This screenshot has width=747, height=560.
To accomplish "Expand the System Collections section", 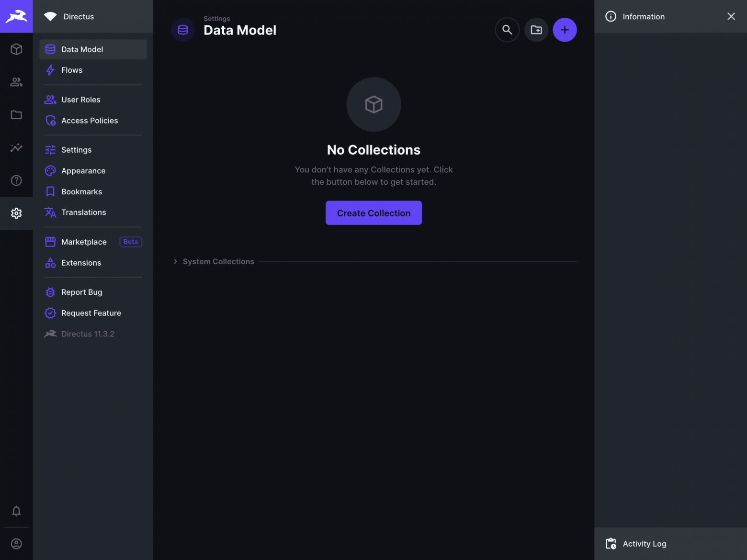I will (214, 261).
